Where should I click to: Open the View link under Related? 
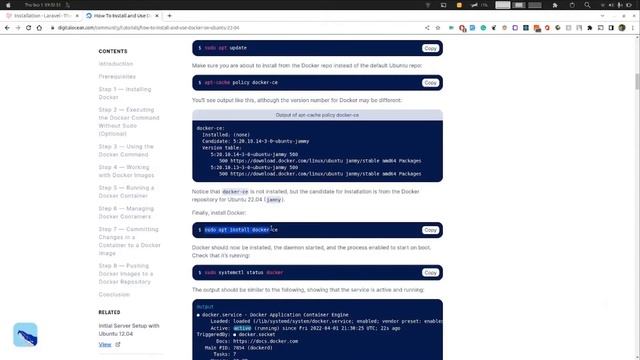coord(105,344)
